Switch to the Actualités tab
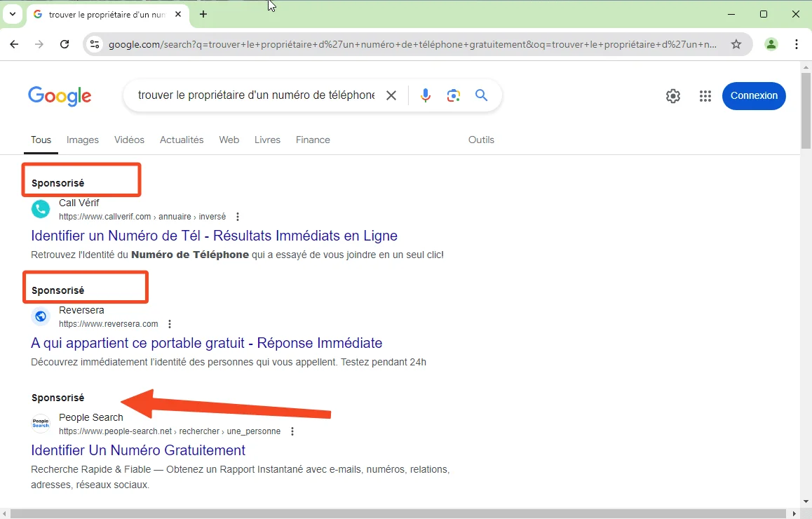 pyautogui.click(x=182, y=140)
